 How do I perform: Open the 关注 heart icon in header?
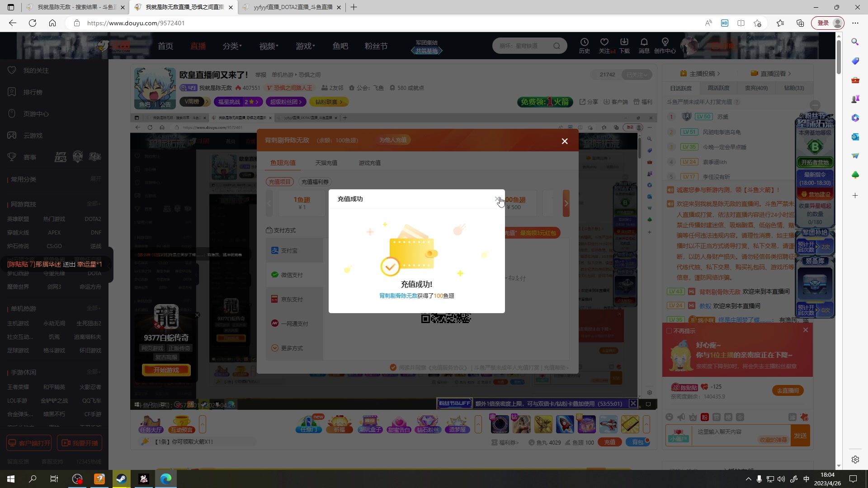click(604, 45)
